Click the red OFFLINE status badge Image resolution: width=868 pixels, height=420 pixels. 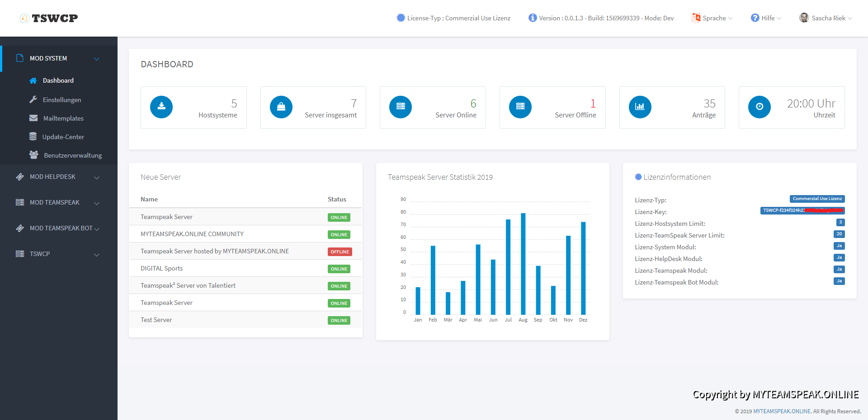tap(340, 252)
